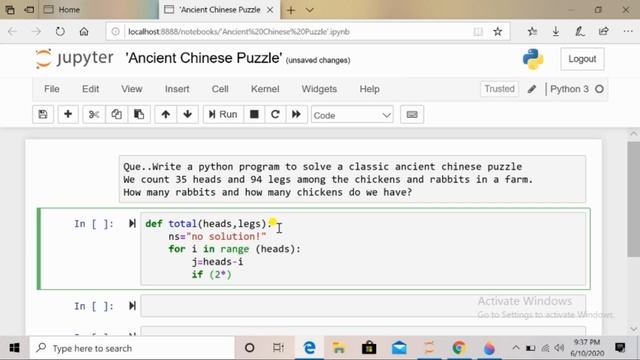Insert a cell below with the plus icon
The height and width of the screenshot is (360, 640).
pyautogui.click(x=68, y=115)
